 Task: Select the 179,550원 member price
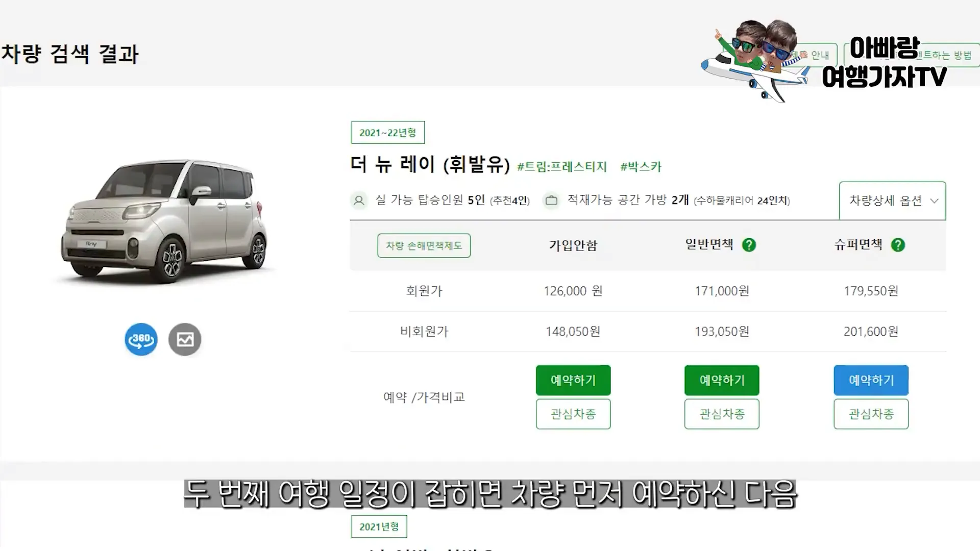pos(871,291)
